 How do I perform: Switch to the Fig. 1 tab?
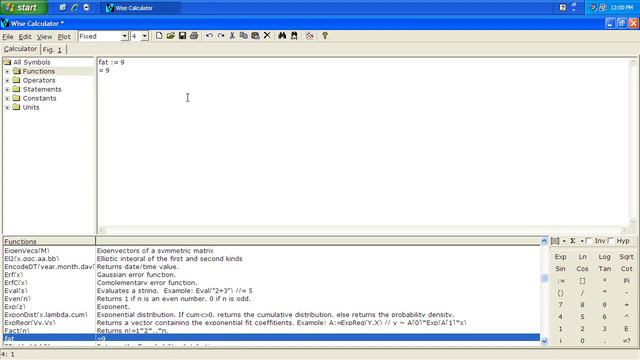click(52, 50)
